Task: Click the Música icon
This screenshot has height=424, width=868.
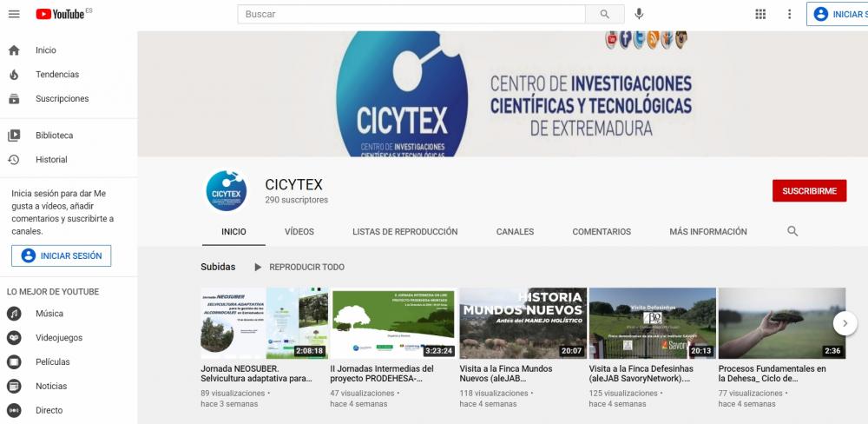Action: point(14,314)
